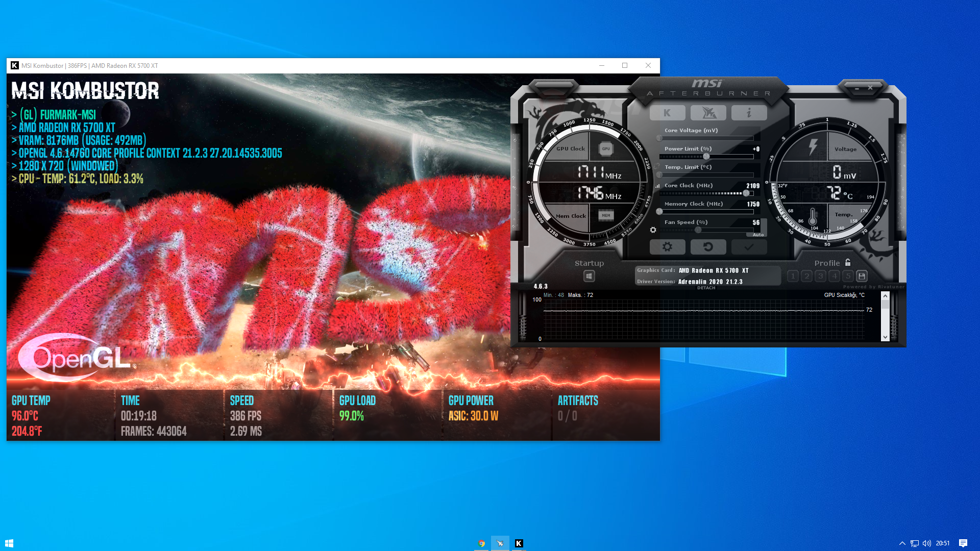Click the Power Limit slider handle
This screenshot has width=980, height=551.
point(706,157)
